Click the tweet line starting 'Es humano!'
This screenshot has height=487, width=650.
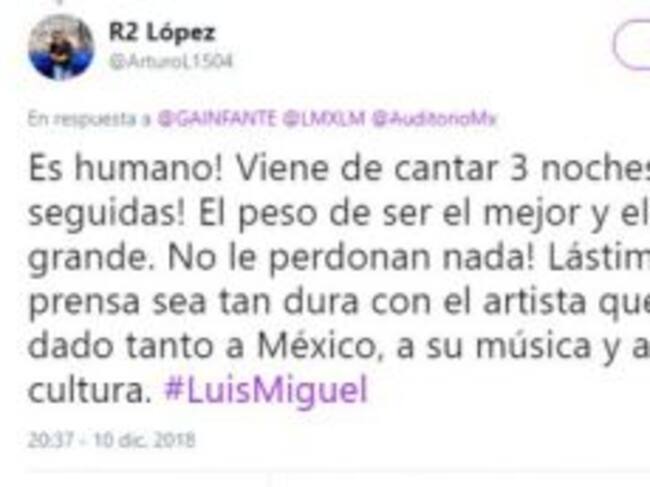pyautogui.click(x=339, y=170)
